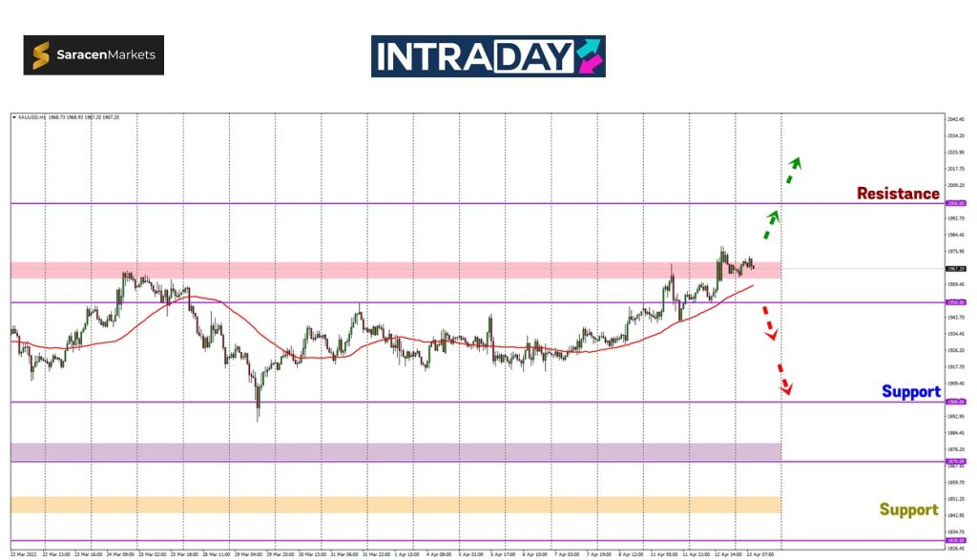The width and height of the screenshot is (977, 560).
Task: Click the lower red arrow pointing to support
Action: pyautogui.click(x=783, y=379)
